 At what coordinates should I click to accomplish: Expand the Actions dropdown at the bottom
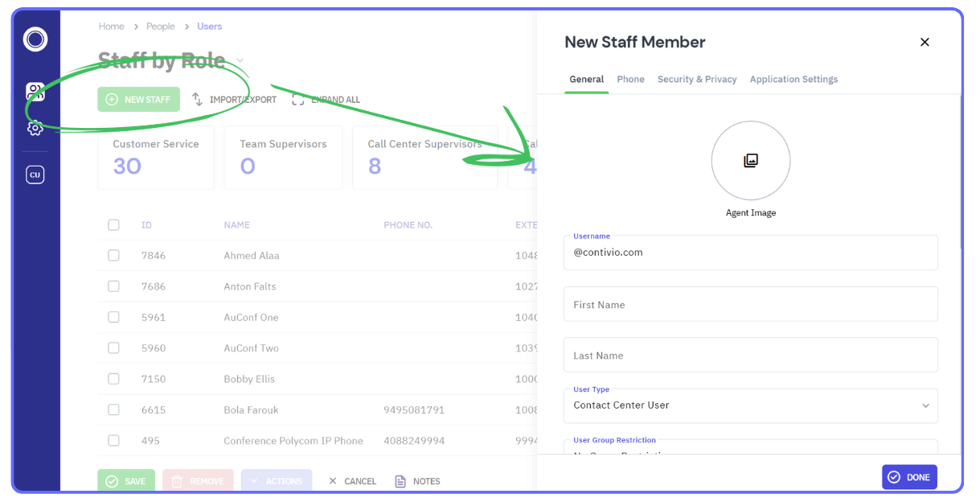276,480
